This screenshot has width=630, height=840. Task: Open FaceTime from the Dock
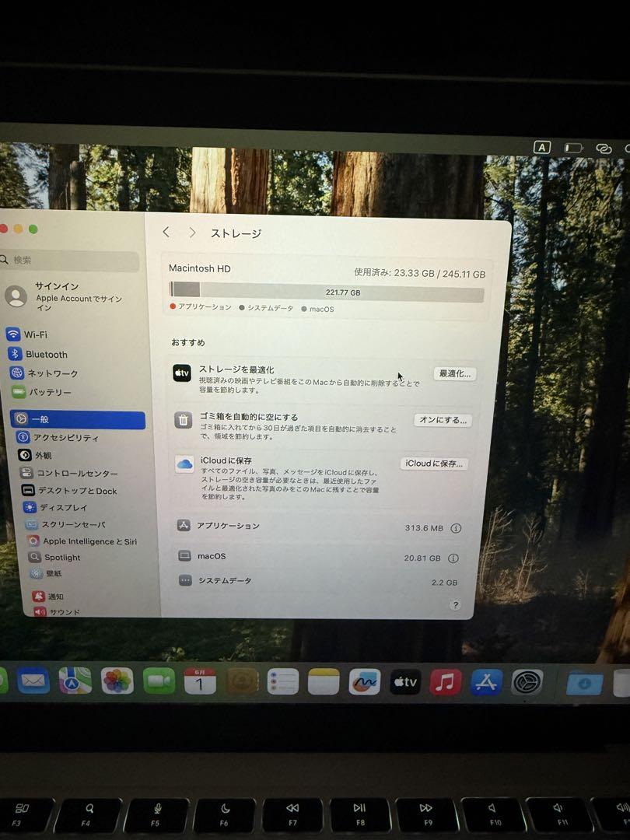pos(159,681)
